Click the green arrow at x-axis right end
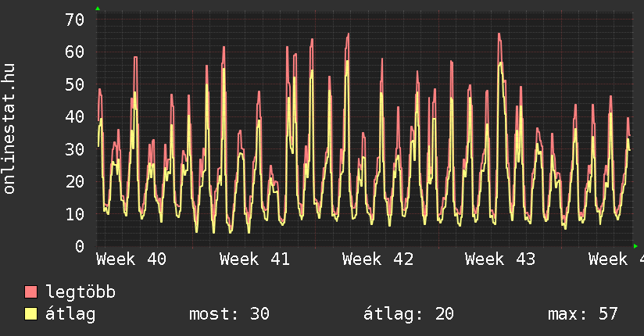The height and width of the screenshot is (336, 644). click(636, 246)
